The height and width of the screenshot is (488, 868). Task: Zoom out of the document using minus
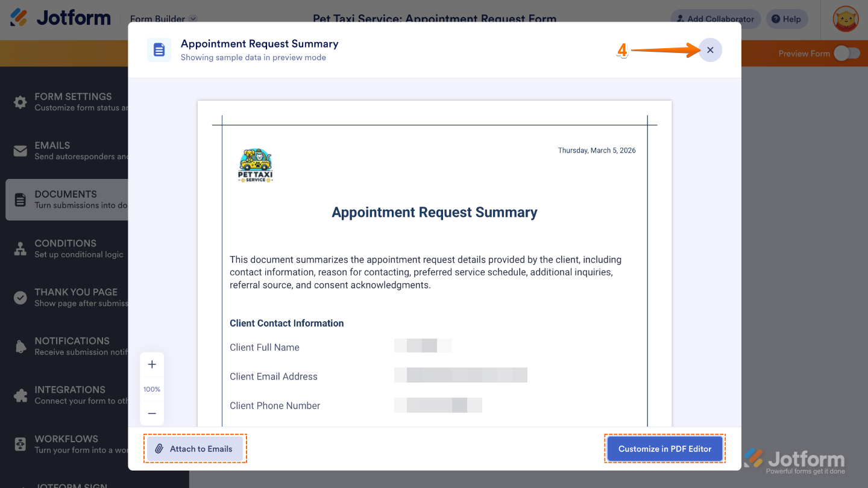(151, 413)
